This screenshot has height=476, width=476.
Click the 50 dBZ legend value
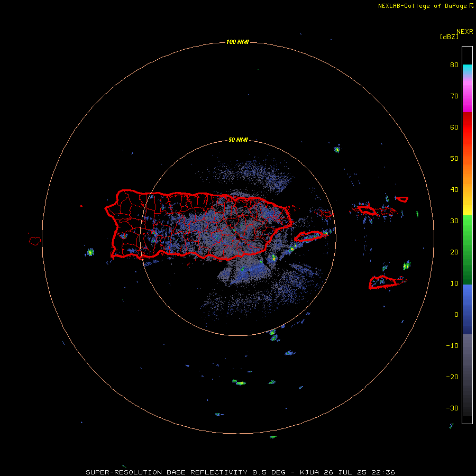(x=454, y=159)
